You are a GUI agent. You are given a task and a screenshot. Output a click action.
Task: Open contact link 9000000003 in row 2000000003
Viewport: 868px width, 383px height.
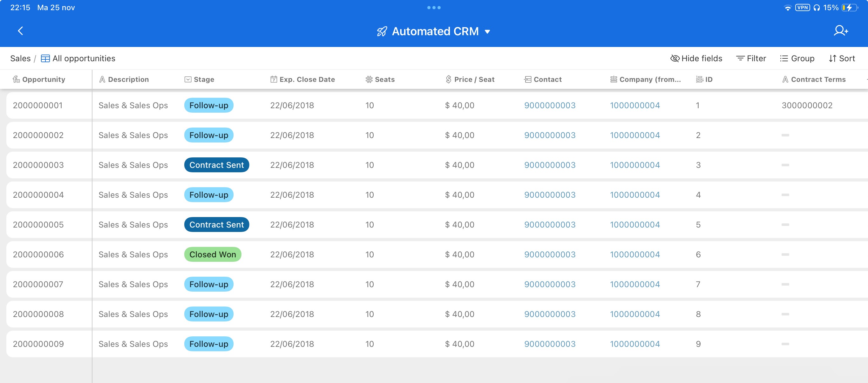coord(550,165)
